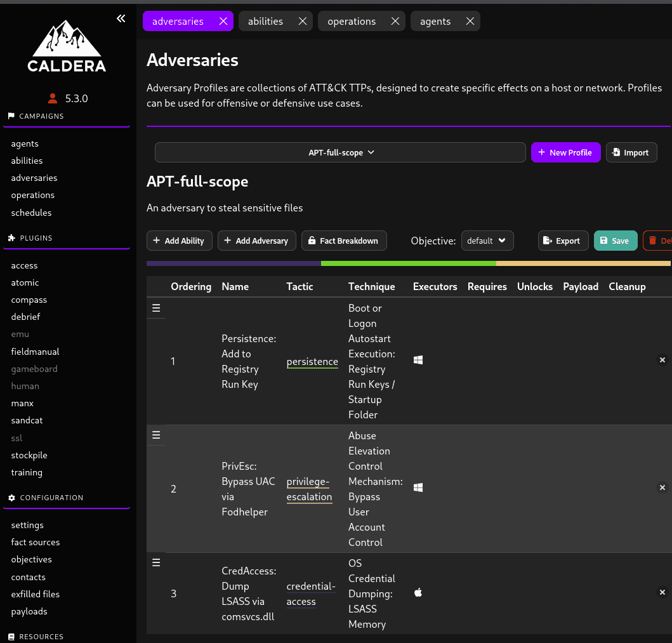
Task: Collapse the sidebar with double-chevron icon
Action: click(121, 18)
